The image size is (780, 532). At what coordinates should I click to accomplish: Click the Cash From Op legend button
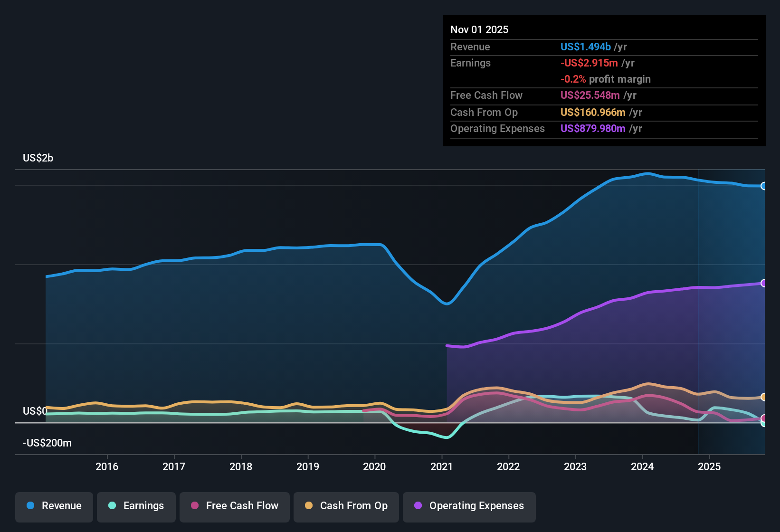(x=346, y=506)
